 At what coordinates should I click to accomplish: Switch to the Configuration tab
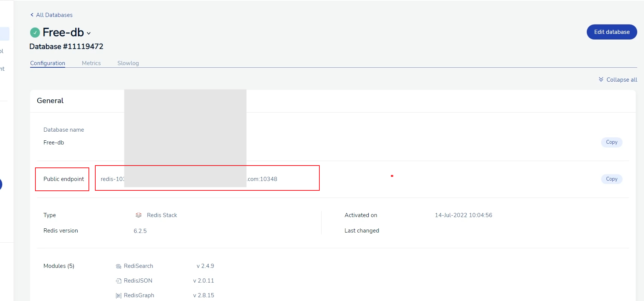pos(48,63)
